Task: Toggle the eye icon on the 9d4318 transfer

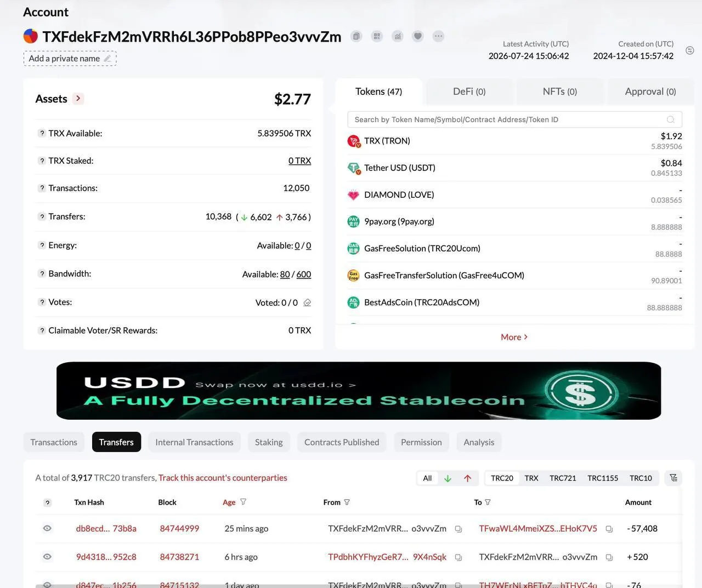Action: (x=47, y=557)
